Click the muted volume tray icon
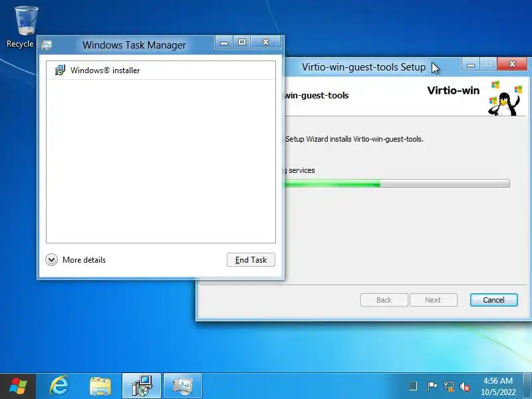Image resolution: width=532 pixels, height=399 pixels. pyautogui.click(x=464, y=386)
